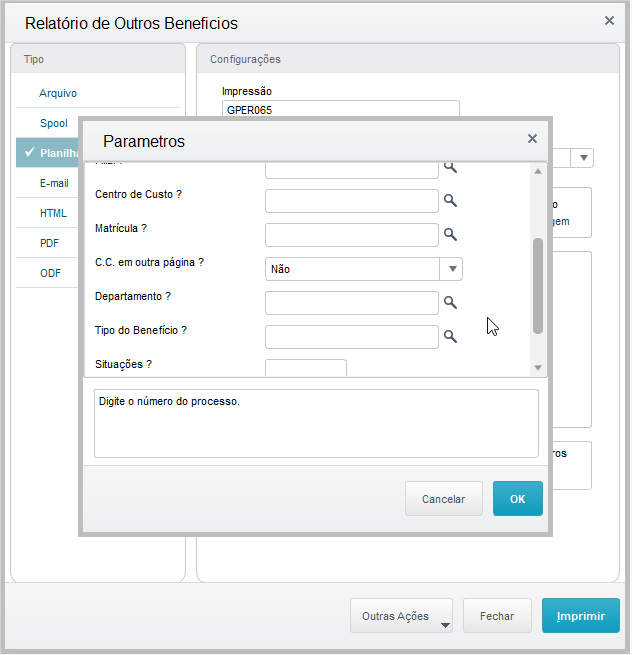Viewport: 632px width, 655px height.
Task: Click the 'Matrícula ?' label
Action: [121, 228]
